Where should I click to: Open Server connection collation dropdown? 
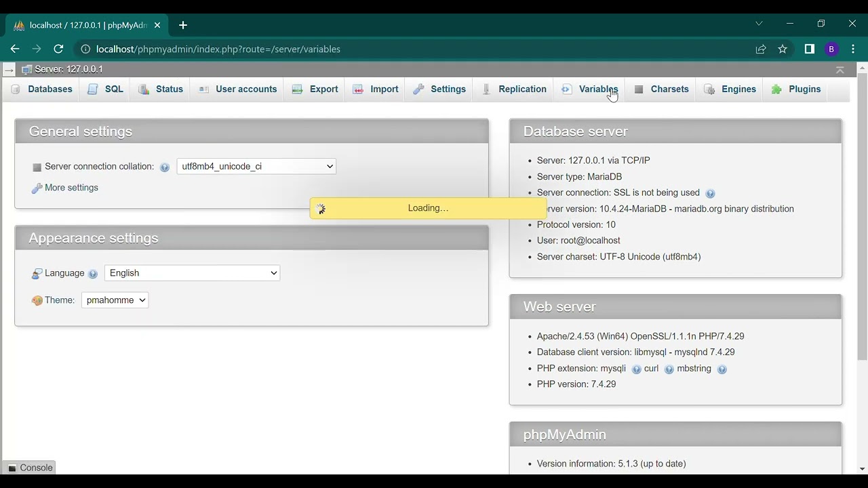[x=256, y=167]
